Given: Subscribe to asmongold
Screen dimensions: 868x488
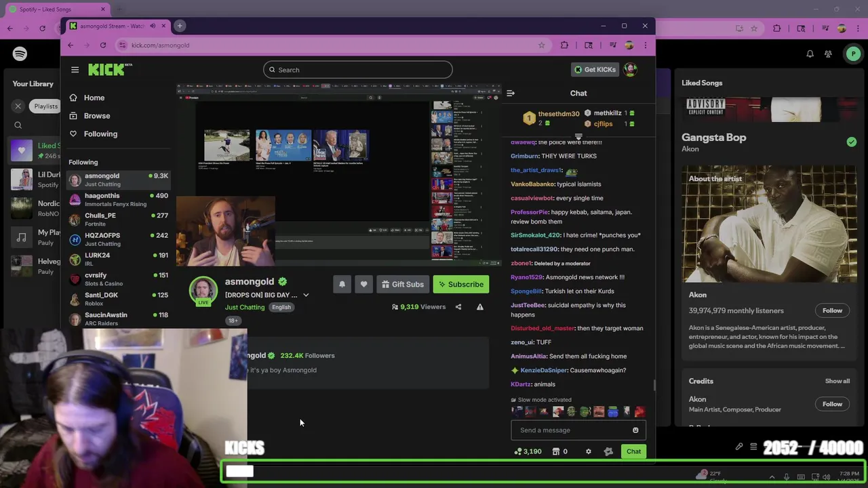Looking at the screenshot, I should point(461,285).
